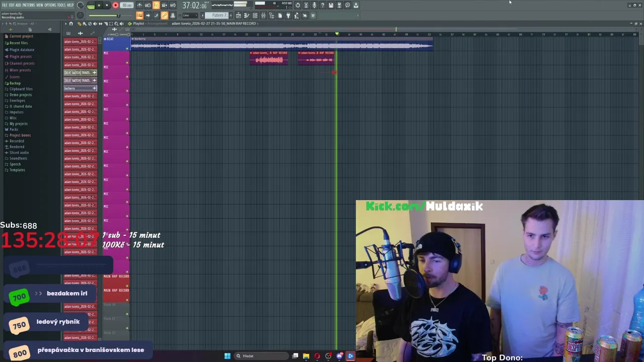Open the Recorded browser folder
Viewport: 644px width, 362px height.
click(17, 141)
